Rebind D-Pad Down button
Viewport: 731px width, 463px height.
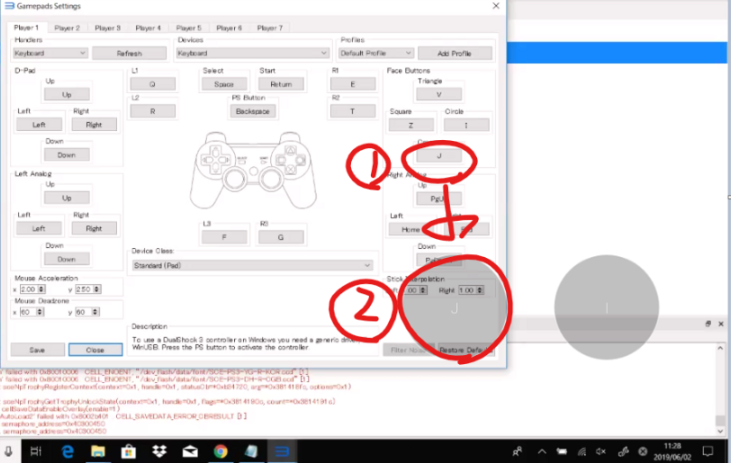pos(67,155)
